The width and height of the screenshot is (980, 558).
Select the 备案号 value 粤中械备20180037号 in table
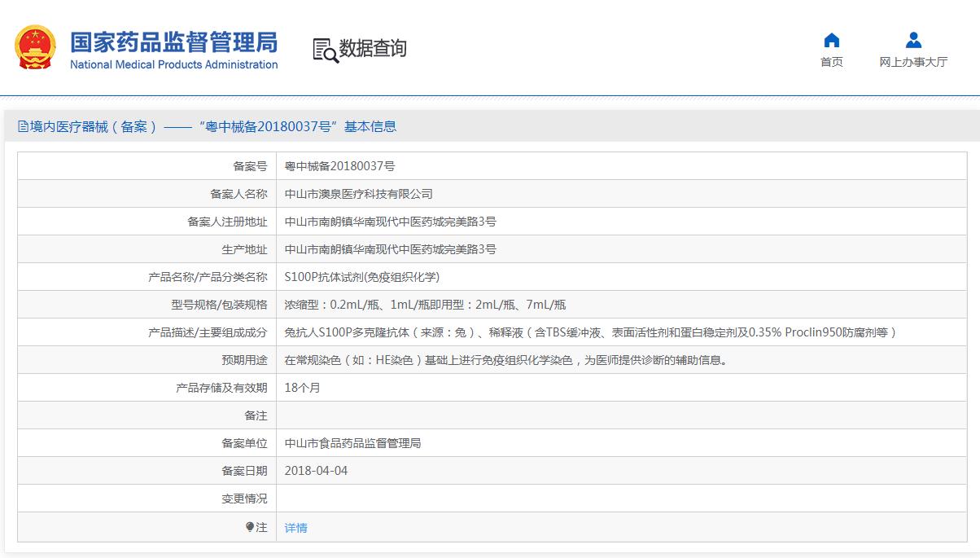(339, 166)
